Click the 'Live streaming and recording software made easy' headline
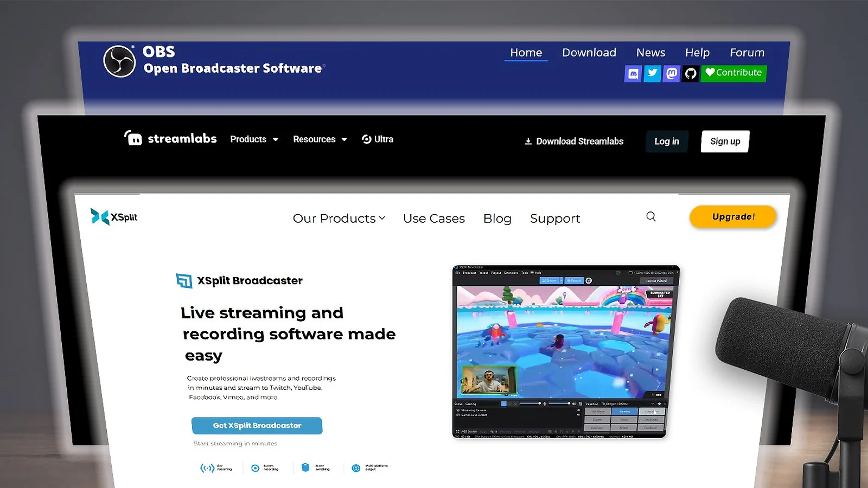This screenshot has height=488, width=868. click(288, 334)
